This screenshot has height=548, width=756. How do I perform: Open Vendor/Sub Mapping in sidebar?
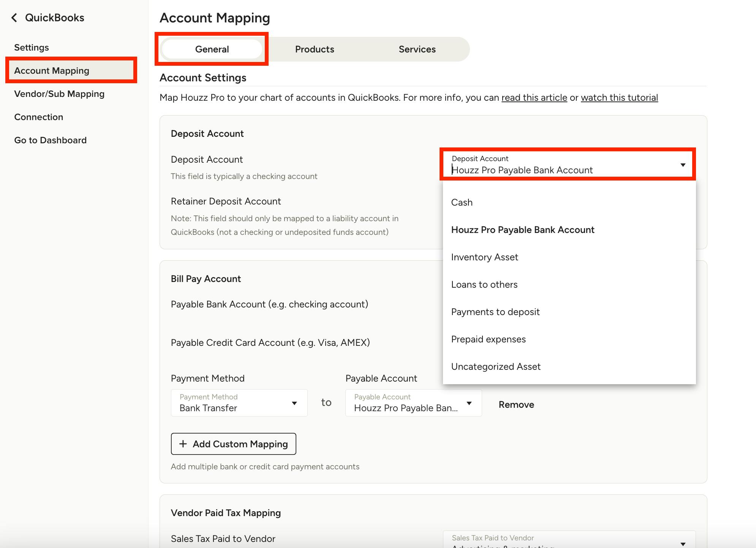(x=59, y=94)
